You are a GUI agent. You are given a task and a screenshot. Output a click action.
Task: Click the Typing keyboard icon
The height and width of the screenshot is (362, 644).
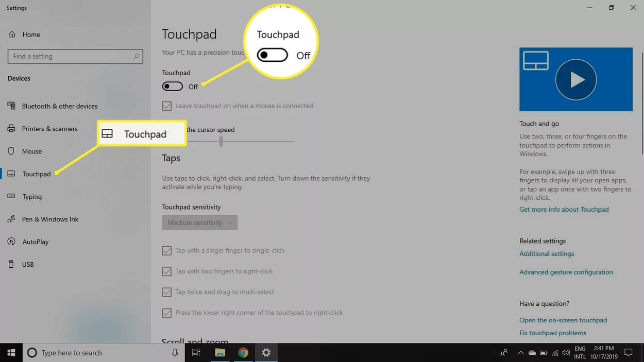coord(11,196)
